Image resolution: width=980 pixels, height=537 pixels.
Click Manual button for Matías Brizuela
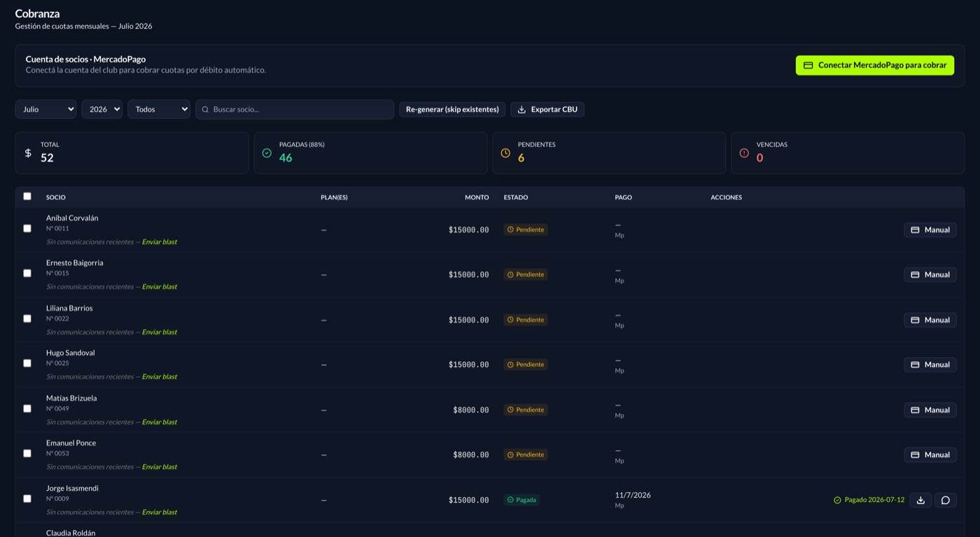point(930,410)
